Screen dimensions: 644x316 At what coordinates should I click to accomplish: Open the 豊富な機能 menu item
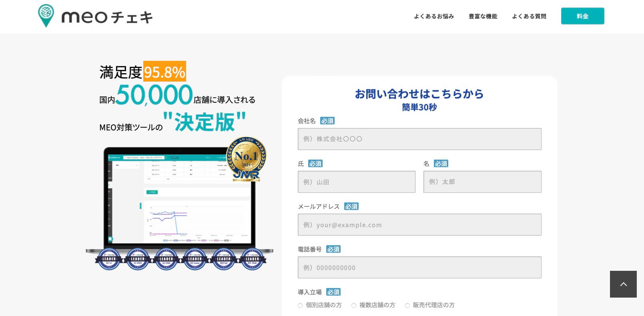point(483,16)
